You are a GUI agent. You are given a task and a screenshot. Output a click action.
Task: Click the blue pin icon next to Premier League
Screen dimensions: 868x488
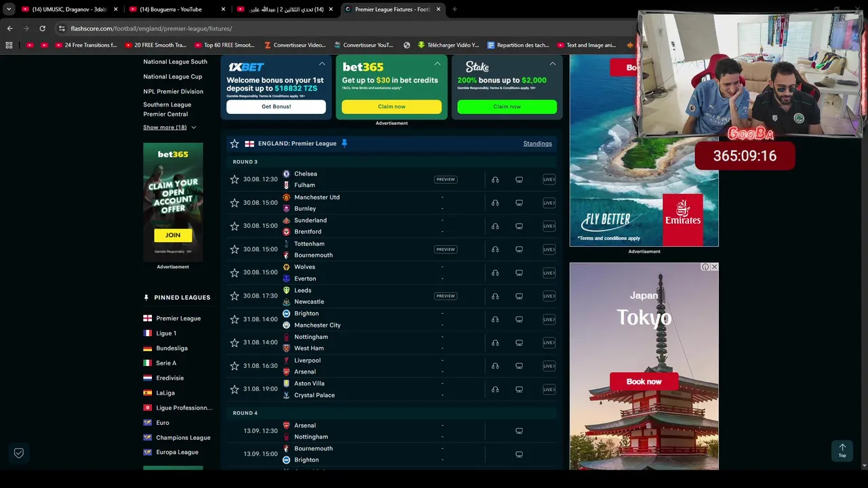point(344,144)
